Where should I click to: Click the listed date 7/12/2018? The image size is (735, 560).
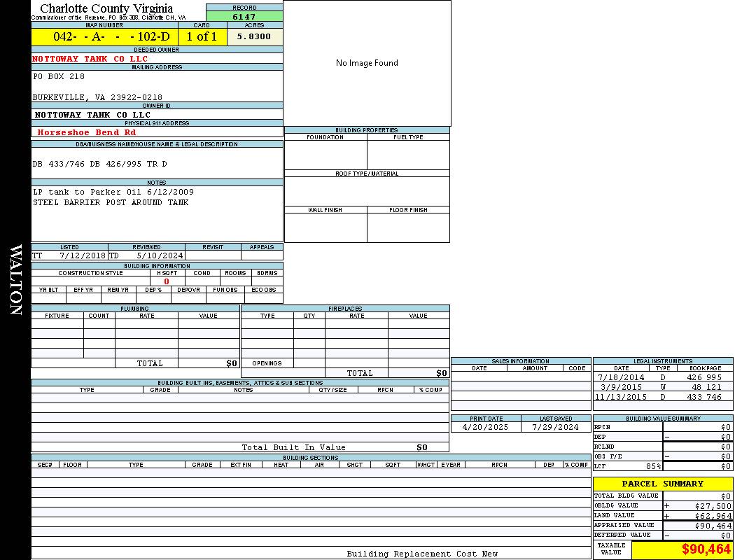pos(82,256)
